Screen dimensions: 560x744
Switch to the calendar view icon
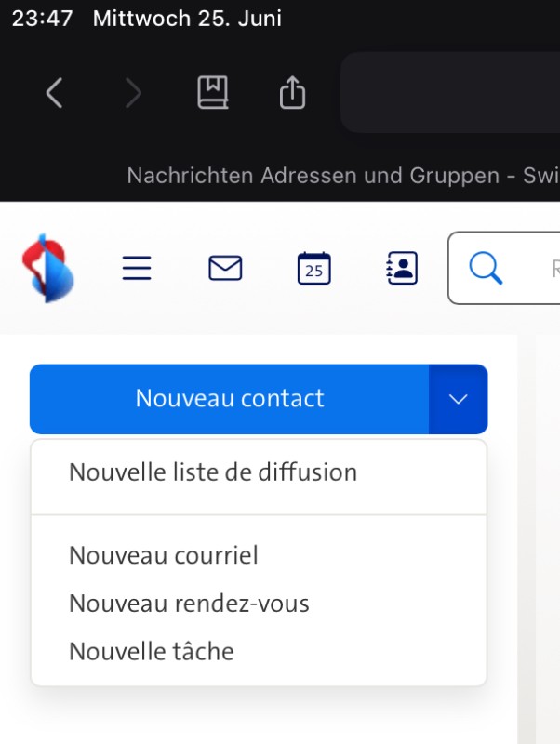[314, 269]
